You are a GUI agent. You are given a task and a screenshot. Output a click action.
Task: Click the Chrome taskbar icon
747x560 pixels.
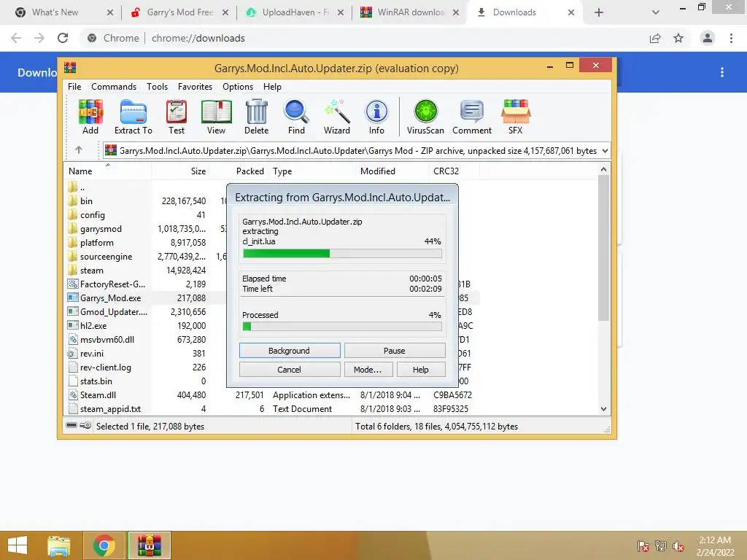pos(104,545)
